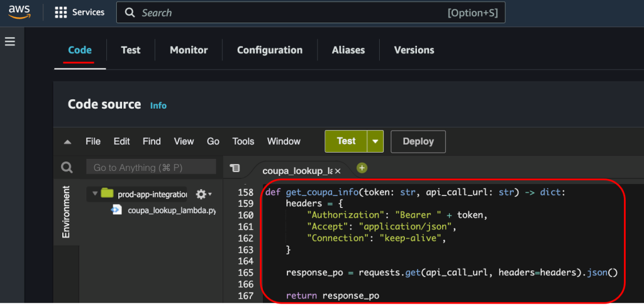Close the coupa_lookup_la editor tab
The image size is (644, 306).
pos(338,171)
